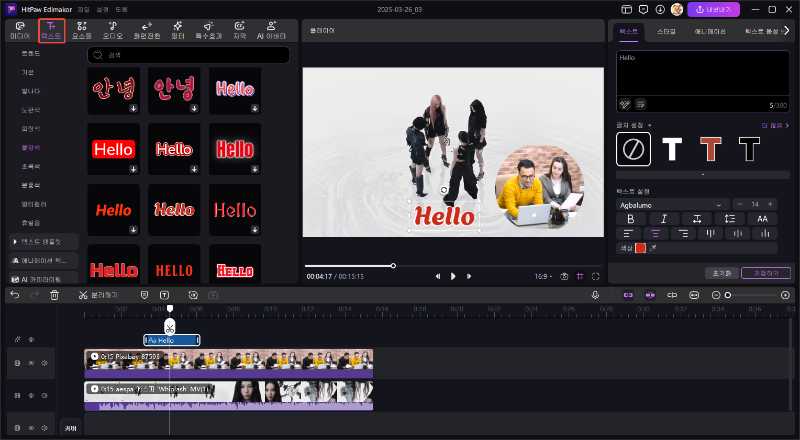This screenshot has width=800, height=440.
Task: Toggle the purple link clips button
Action: pyautogui.click(x=650, y=295)
